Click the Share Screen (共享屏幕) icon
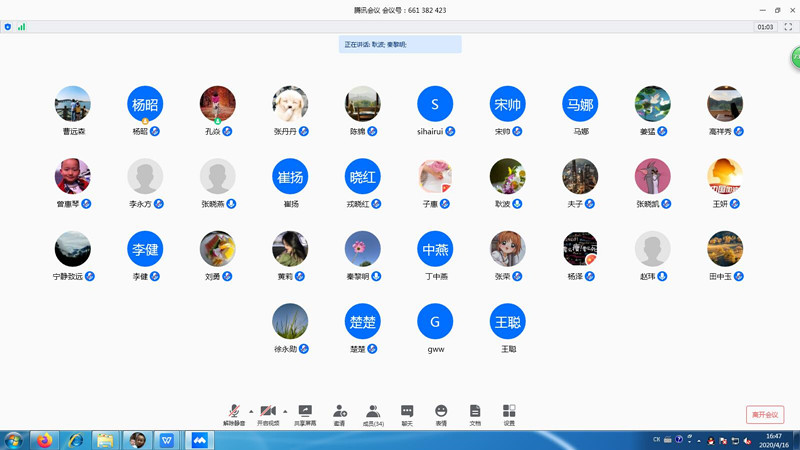 pos(305,413)
